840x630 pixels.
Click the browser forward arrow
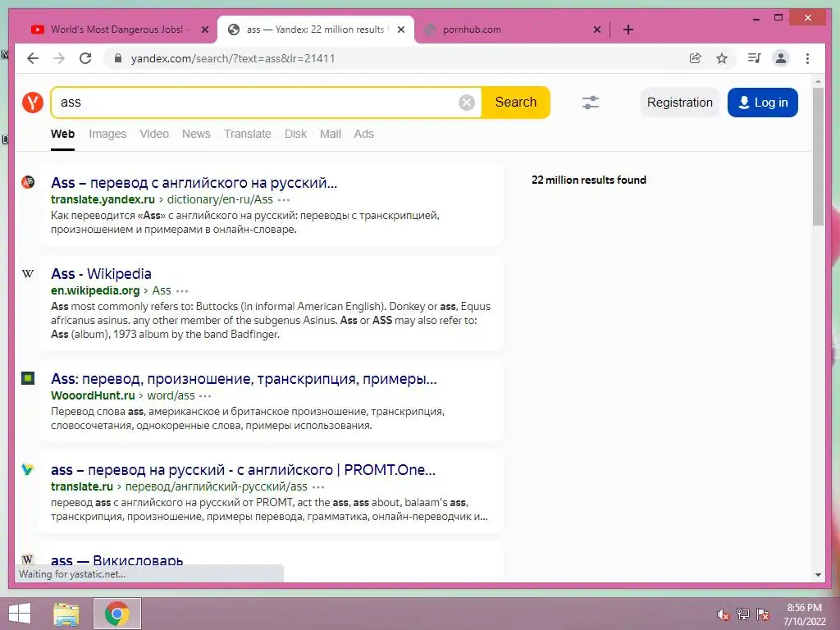pos(59,58)
